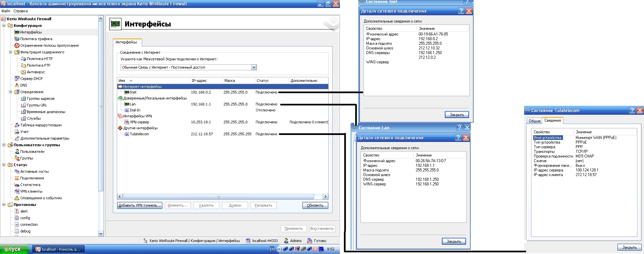Collapse the Протоколы tree node
This screenshot has height=254, width=644.
tap(4, 205)
